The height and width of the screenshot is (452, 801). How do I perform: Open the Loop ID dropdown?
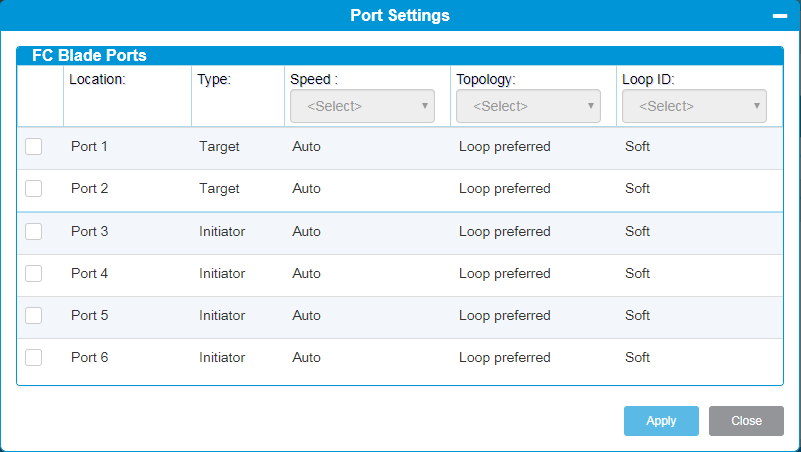[x=694, y=106]
